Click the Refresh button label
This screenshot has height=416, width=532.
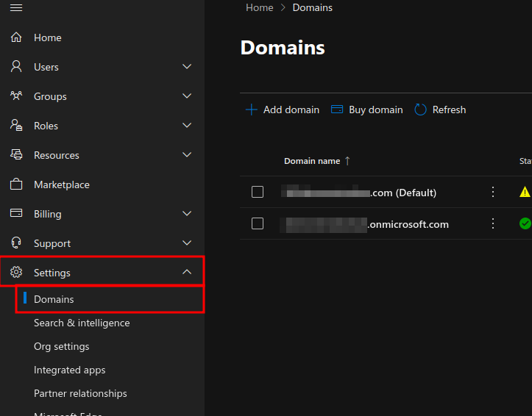449,110
